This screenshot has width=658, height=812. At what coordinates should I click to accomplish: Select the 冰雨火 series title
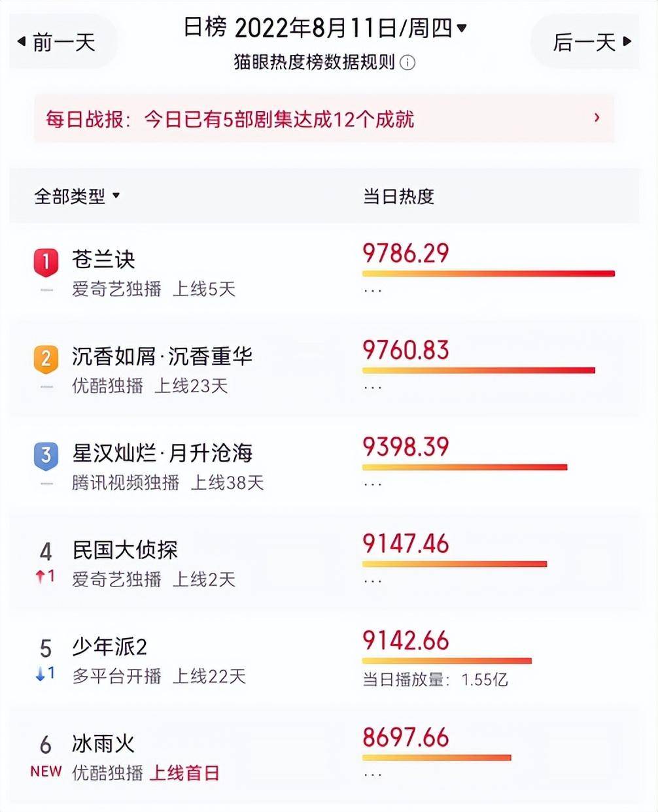[x=103, y=743]
